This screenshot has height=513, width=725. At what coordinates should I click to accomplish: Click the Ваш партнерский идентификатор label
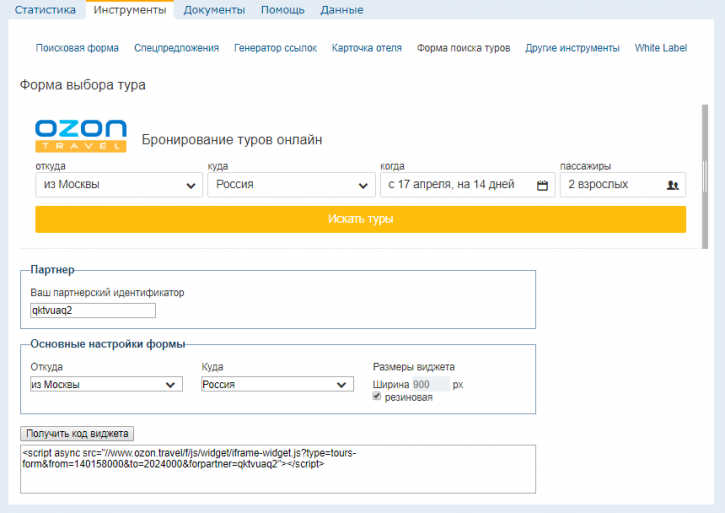[x=107, y=293]
